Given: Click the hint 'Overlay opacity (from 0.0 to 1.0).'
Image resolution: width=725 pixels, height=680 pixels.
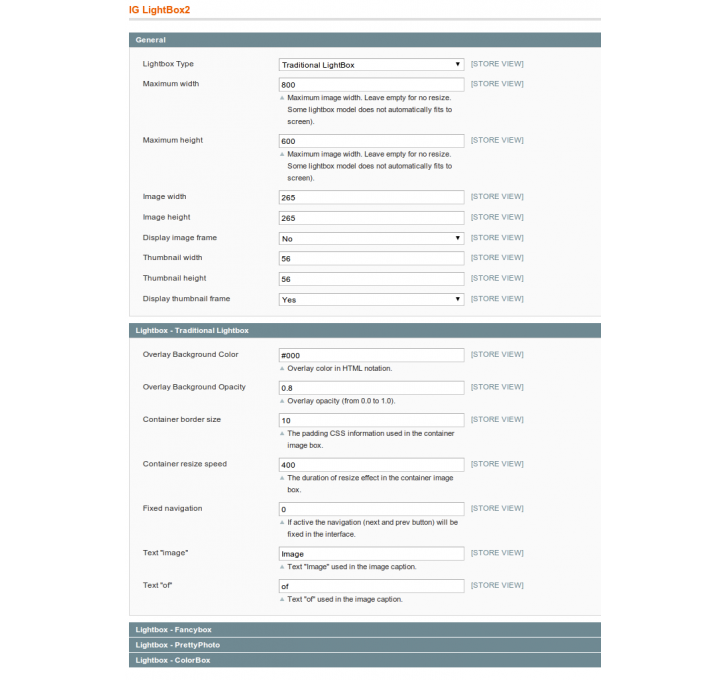Looking at the screenshot, I should tap(341, 401).
